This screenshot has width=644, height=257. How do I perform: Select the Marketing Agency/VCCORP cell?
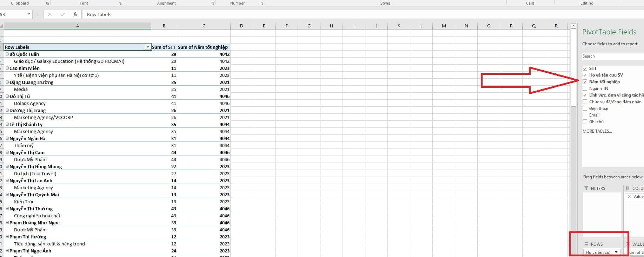tap(78, 117)
